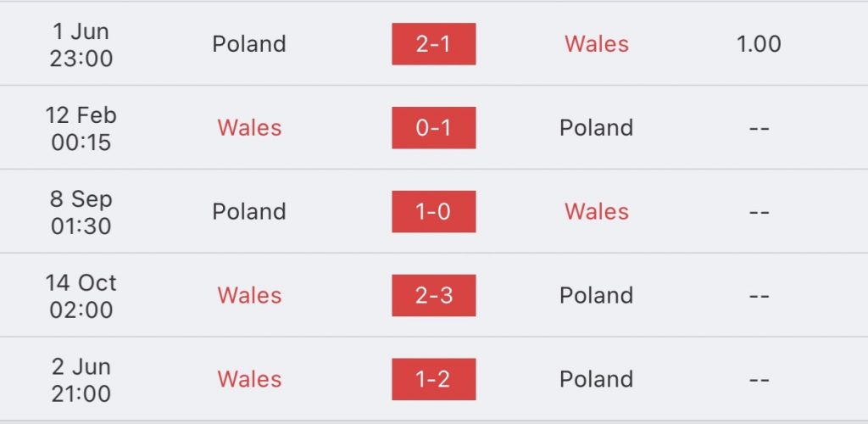This screenshot has width=868, height=424.
Task: Click the 14 Oct 02:00 date
Action: point(81,296)
